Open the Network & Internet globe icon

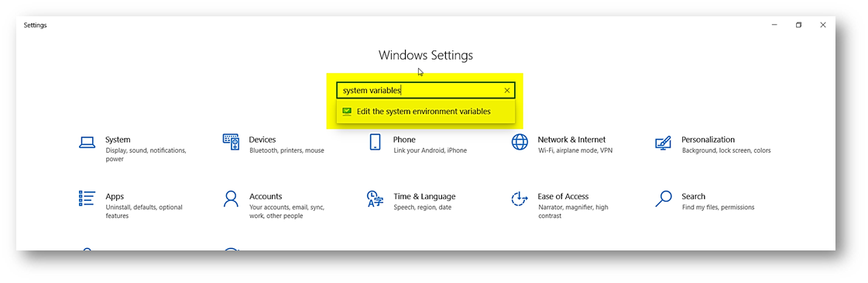(x=520, y=142)
